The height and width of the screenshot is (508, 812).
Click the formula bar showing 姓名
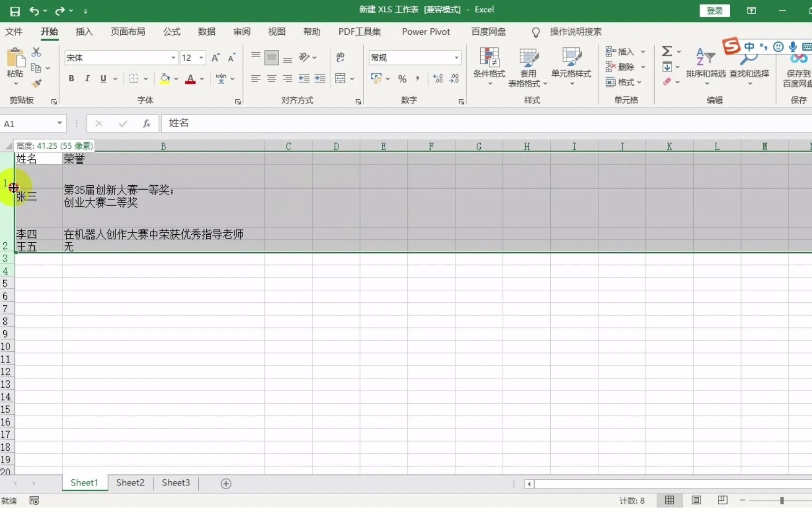[486, 123]
